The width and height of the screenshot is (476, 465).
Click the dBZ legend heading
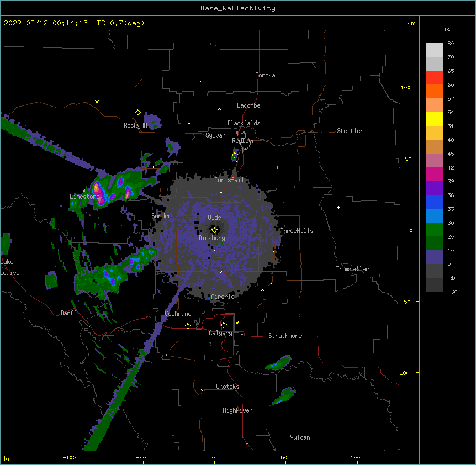[447, 29]
